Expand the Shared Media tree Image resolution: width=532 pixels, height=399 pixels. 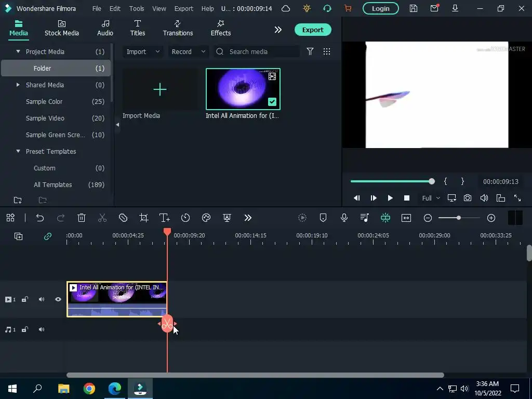click(18, 85)
